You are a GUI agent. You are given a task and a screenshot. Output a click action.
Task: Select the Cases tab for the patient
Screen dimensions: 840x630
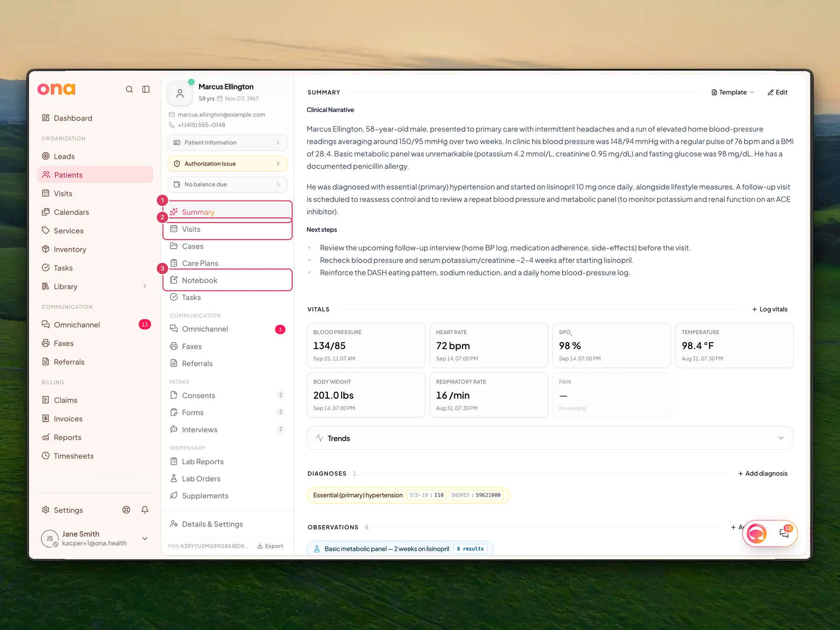[228, 246]
